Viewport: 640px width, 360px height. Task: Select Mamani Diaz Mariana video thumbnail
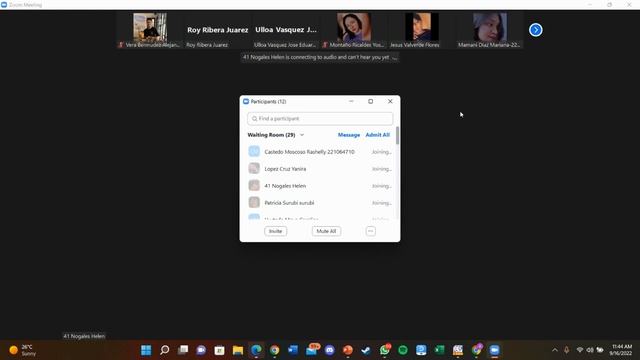coord(490,30)
